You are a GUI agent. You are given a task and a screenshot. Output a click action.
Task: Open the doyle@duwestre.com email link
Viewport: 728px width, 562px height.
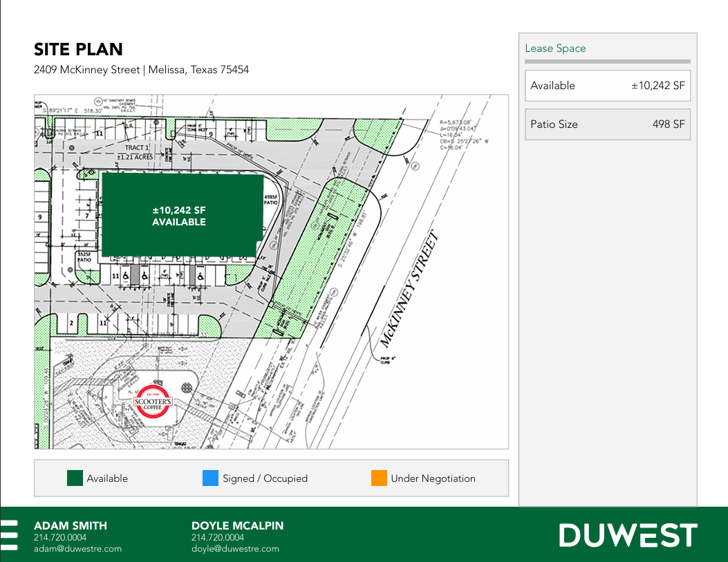(235, 549)
